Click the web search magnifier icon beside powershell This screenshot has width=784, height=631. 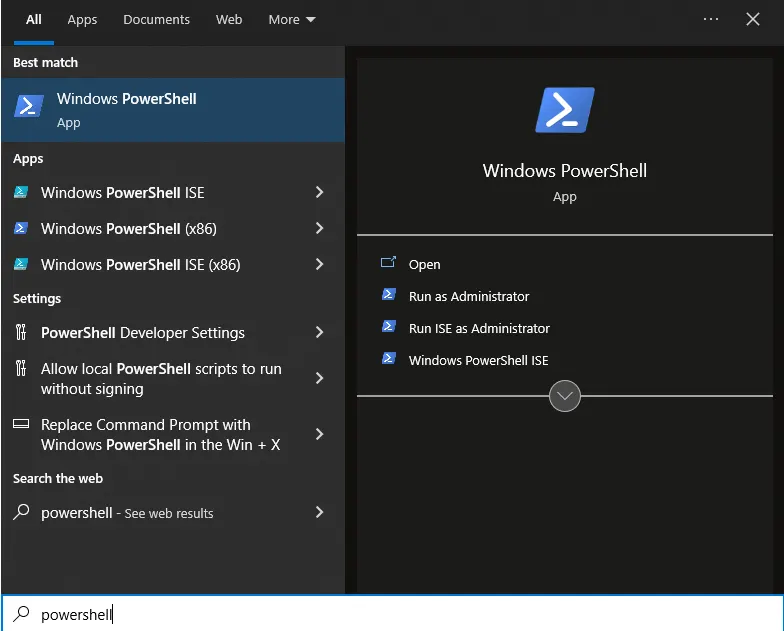click(x=21, y=512)
